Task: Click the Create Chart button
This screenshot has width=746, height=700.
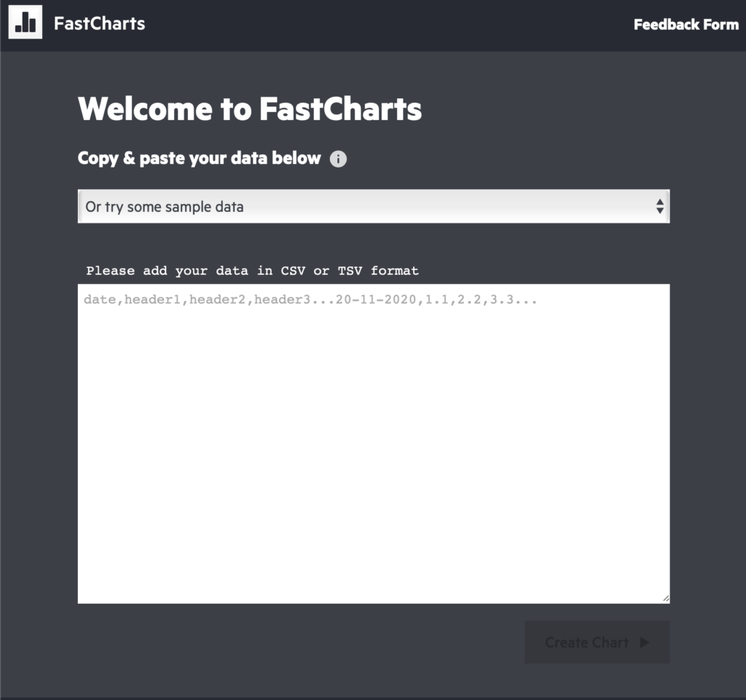Action: 597,642
